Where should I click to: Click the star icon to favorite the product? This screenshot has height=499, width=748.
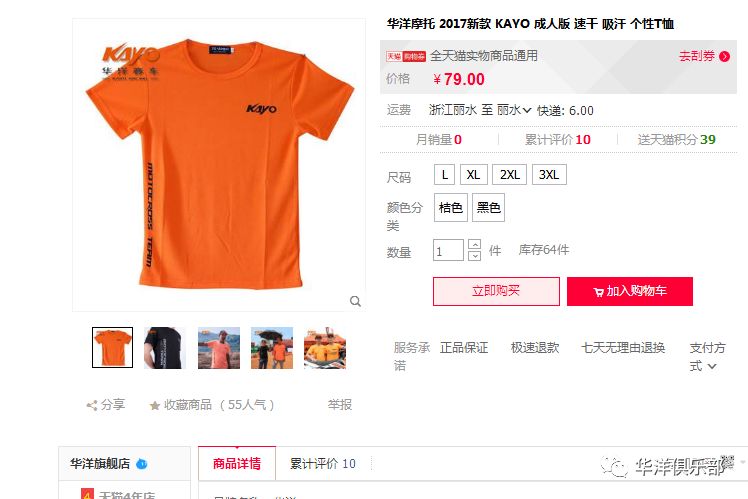pos(155,405)
